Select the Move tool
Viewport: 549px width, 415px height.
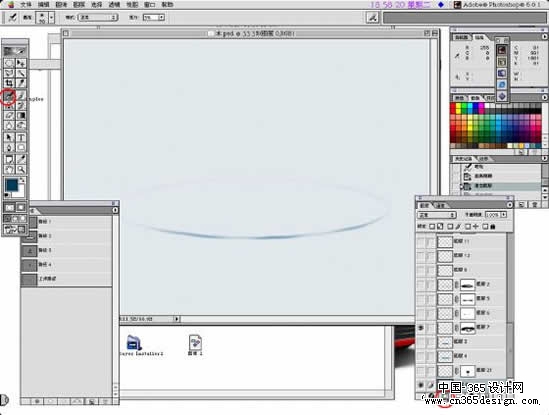[x=21, y=63]
